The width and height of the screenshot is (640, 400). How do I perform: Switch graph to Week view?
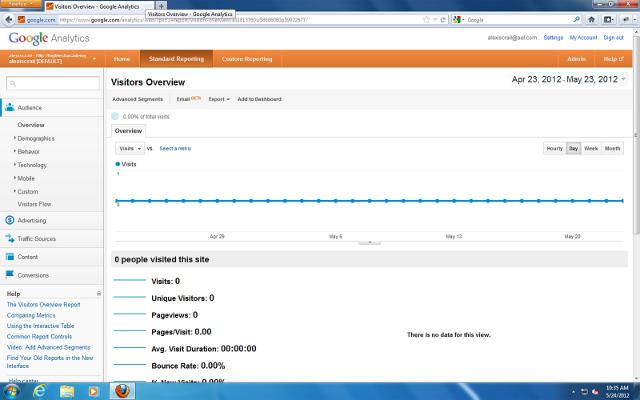[x=591, y=148]
